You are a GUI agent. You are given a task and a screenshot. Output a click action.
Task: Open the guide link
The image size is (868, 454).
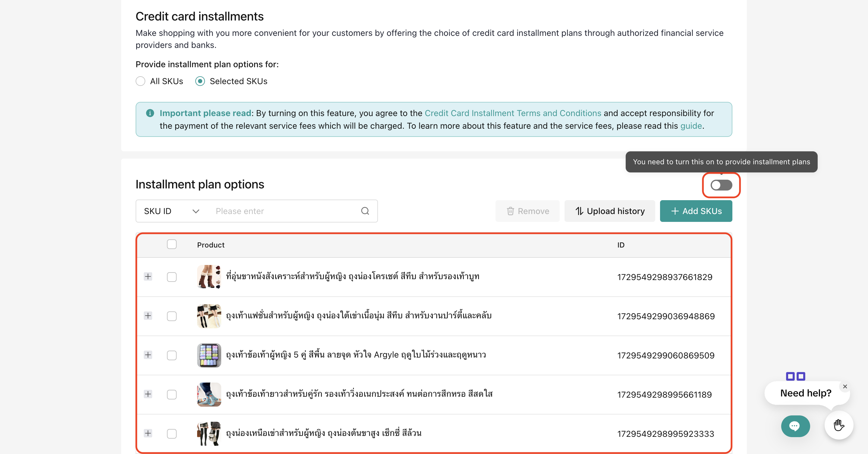[691, 126]
